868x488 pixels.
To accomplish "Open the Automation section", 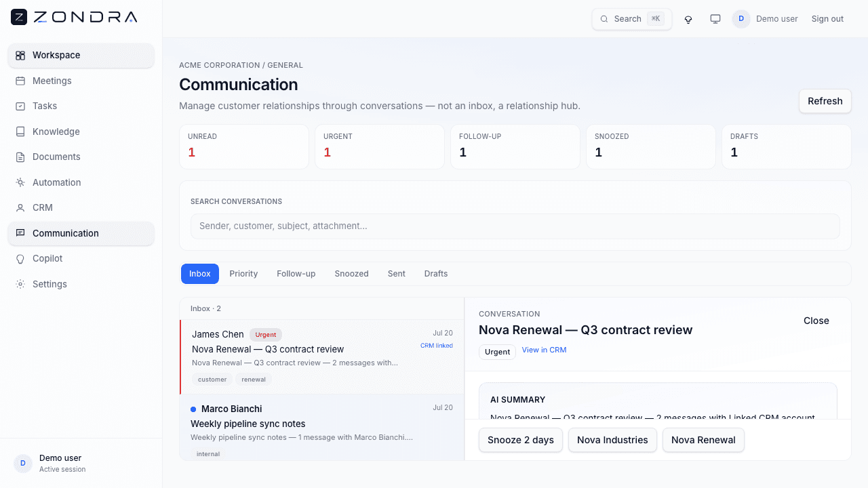I will click(81, 182).
